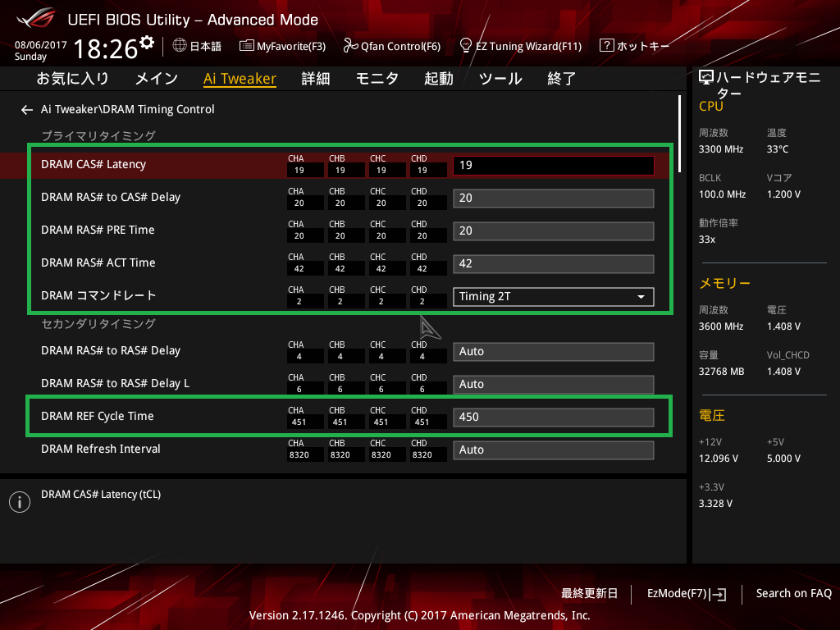
Task: Click DRAM Refresh Interval Auto field
Action: [x=554, y=450]
